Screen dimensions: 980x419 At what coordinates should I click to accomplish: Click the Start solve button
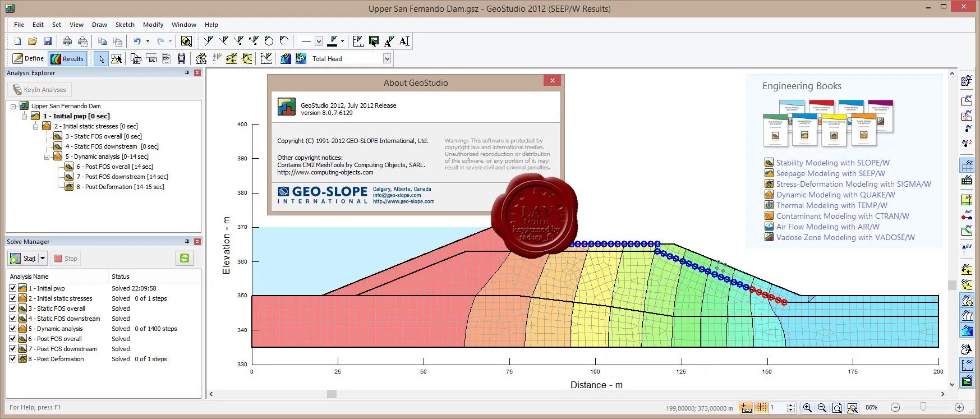tap(23, 258)
